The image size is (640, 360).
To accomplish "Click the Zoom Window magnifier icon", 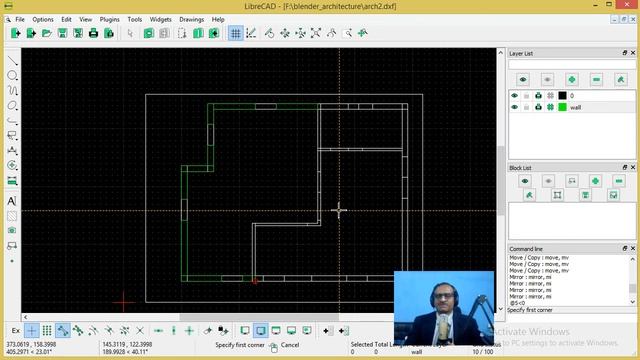I will point(347,33).
